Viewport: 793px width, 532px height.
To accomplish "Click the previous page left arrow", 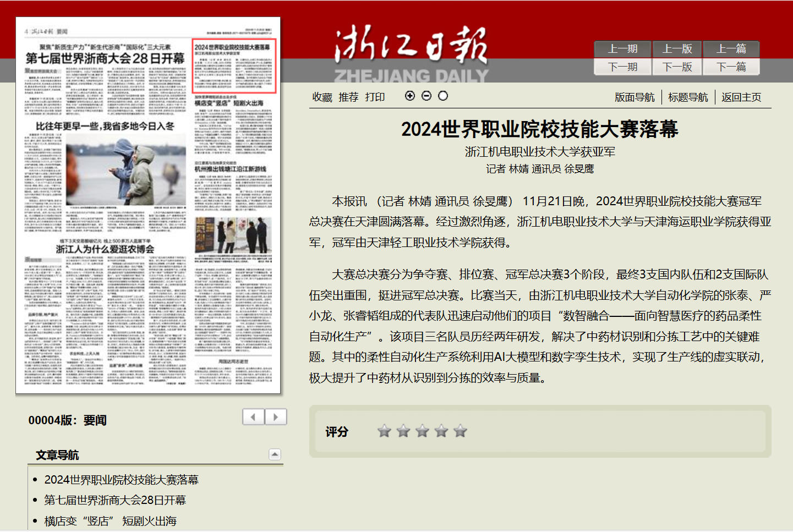I will click(254, 417).
